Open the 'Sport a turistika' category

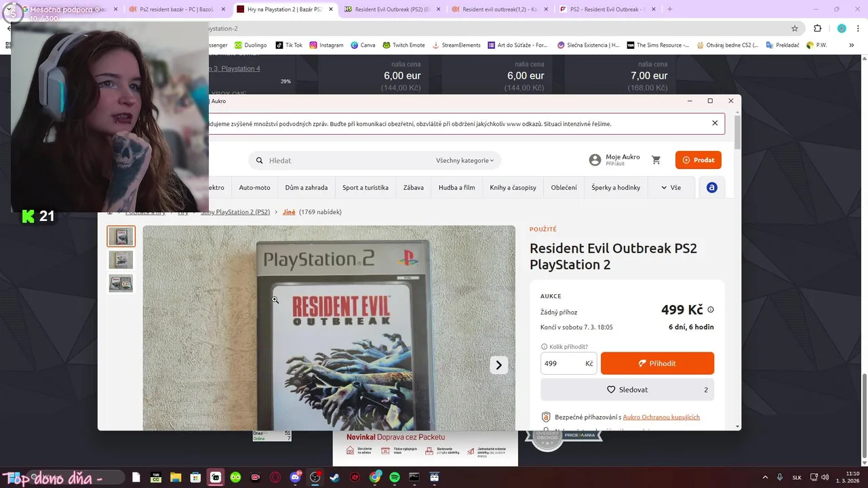[366, 188]
